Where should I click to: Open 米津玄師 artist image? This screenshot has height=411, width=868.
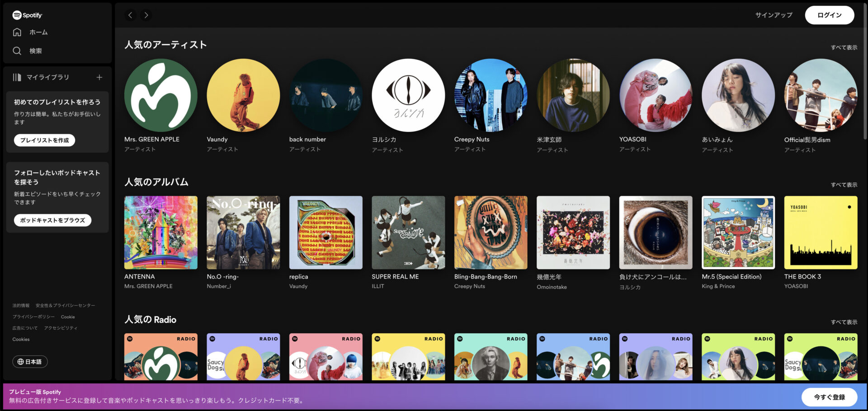tap(573, 95)
